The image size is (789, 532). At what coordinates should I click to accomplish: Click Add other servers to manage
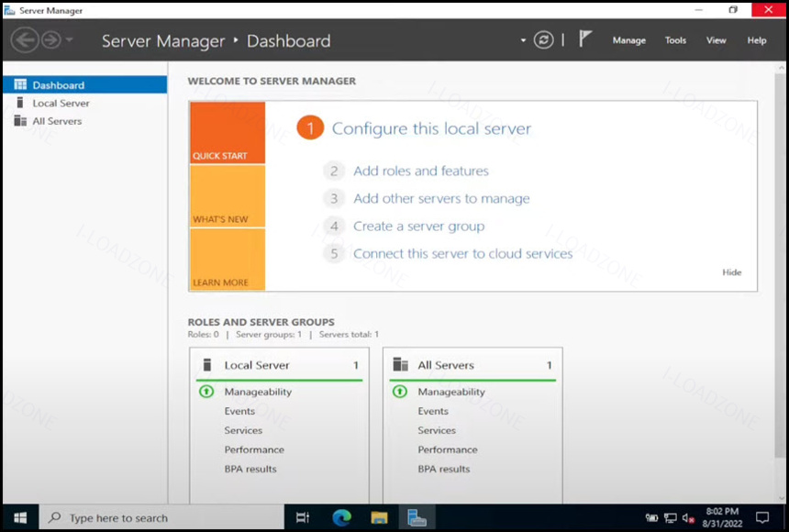coord(441,198)
